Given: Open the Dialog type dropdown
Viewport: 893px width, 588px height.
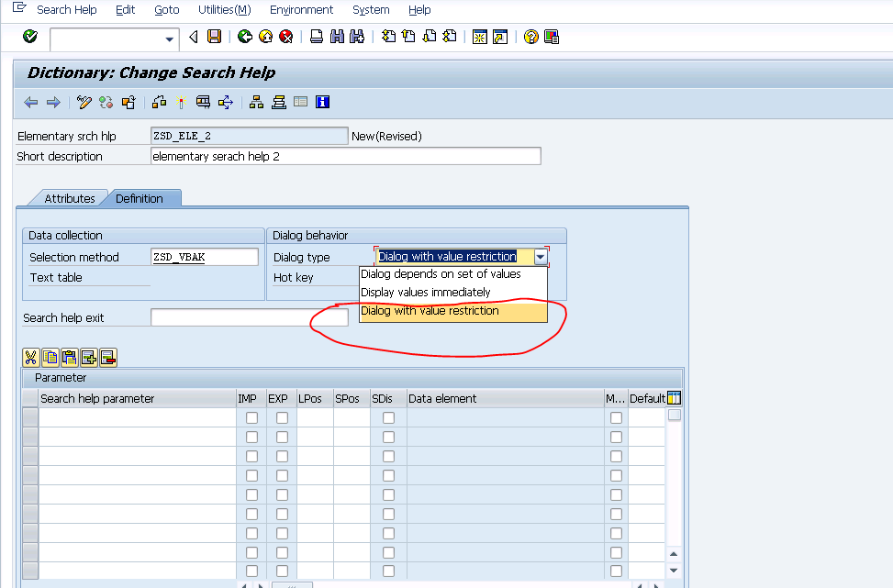Looking at the screenshot, I should point(541,256).
